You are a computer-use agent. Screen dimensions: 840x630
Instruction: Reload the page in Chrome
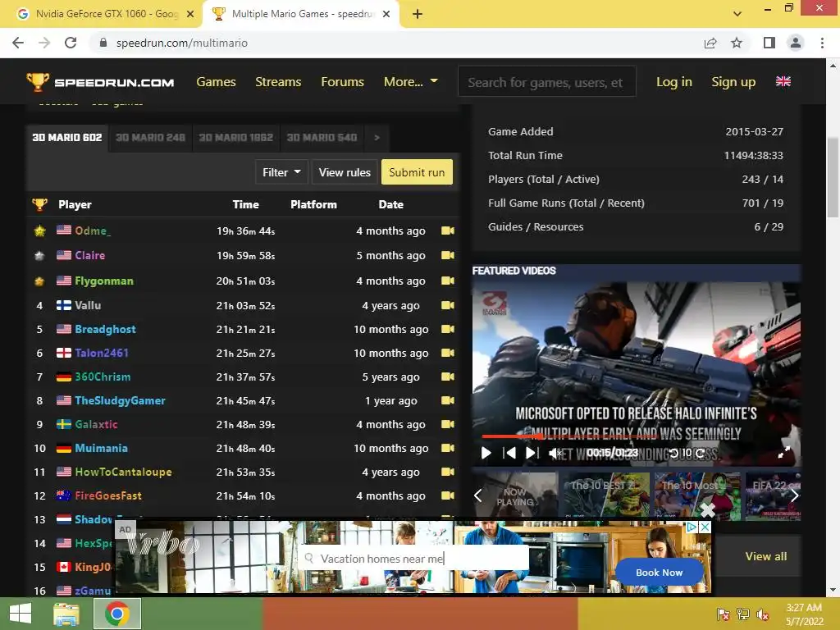point(71,43)
